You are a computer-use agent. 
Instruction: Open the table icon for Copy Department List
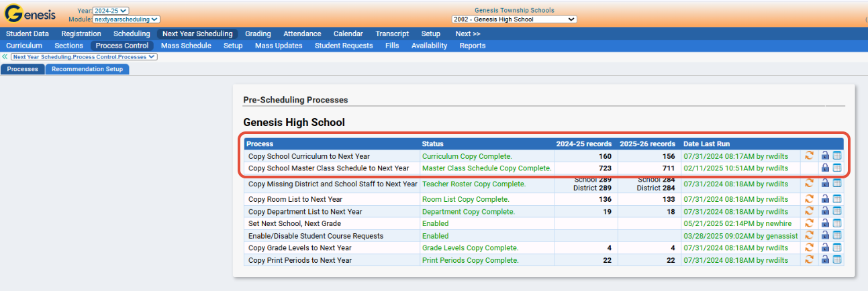coord(836,211)
